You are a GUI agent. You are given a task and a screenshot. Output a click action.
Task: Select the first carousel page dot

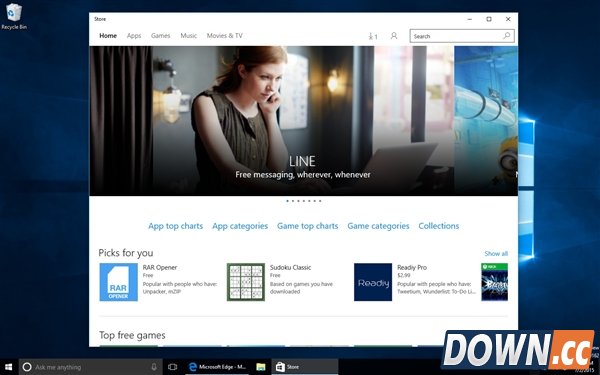click(x=287, y=201)
